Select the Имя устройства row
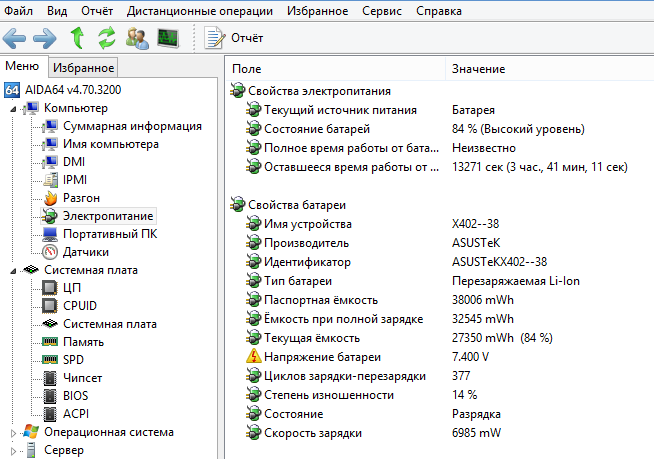The height and width of the screenshot is (459, 654). coord(441,224)
